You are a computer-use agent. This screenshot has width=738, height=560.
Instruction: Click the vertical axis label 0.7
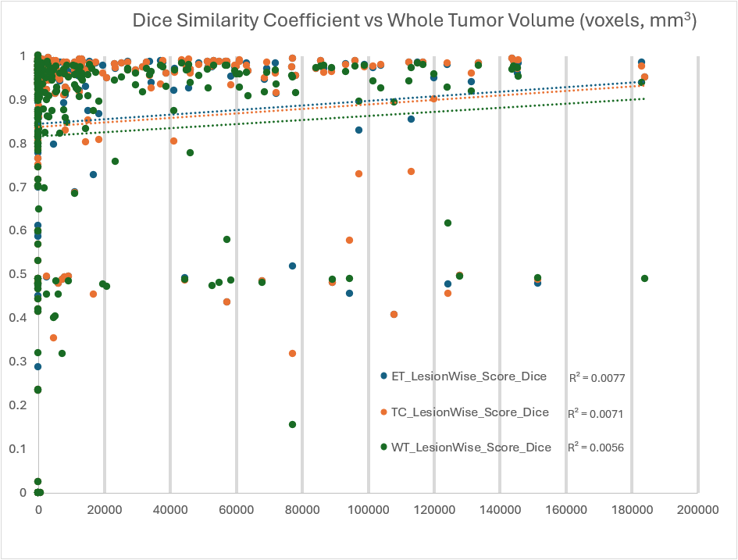click(x=18, y=187)
